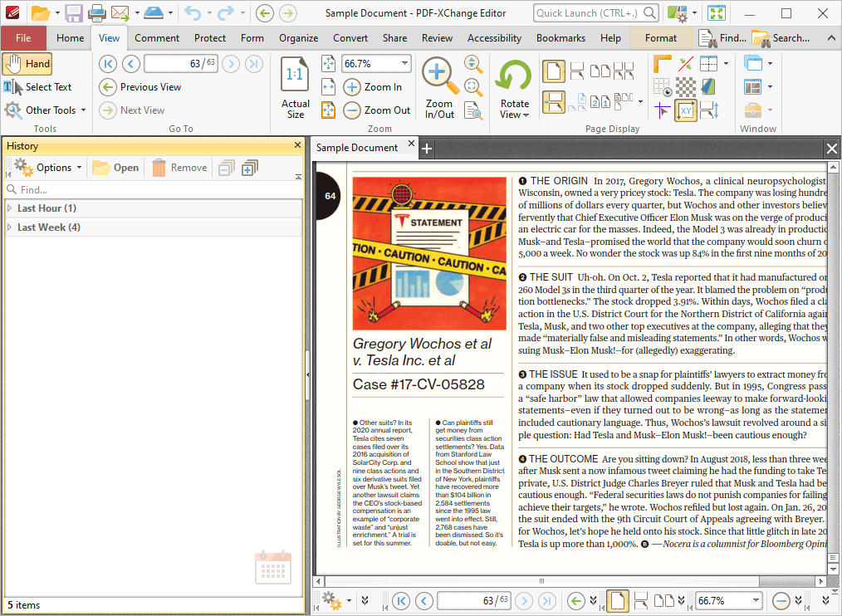Click the Zoom Out button
Viewport: 842px width, 616px height.
coord(377,110)
